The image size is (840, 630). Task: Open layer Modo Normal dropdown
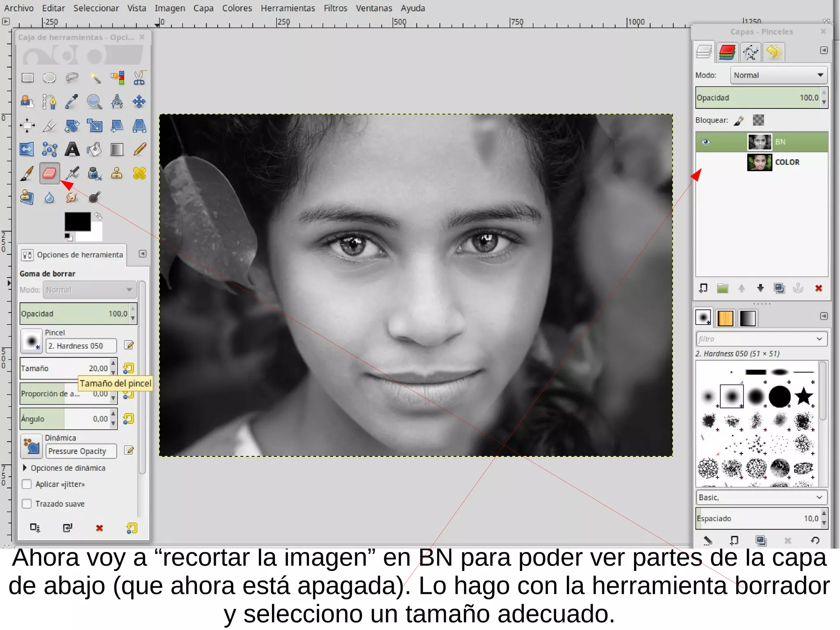[778, 75]
